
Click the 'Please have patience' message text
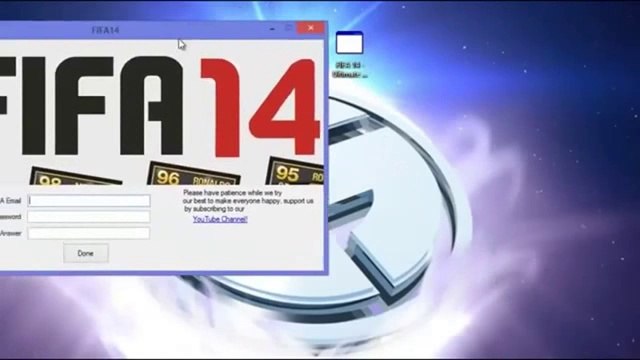point(248,201)
